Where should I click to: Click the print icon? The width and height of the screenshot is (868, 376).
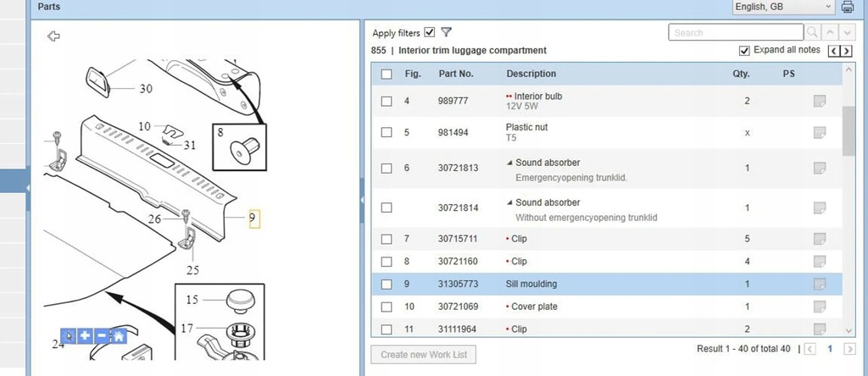(x=847, y=8)
